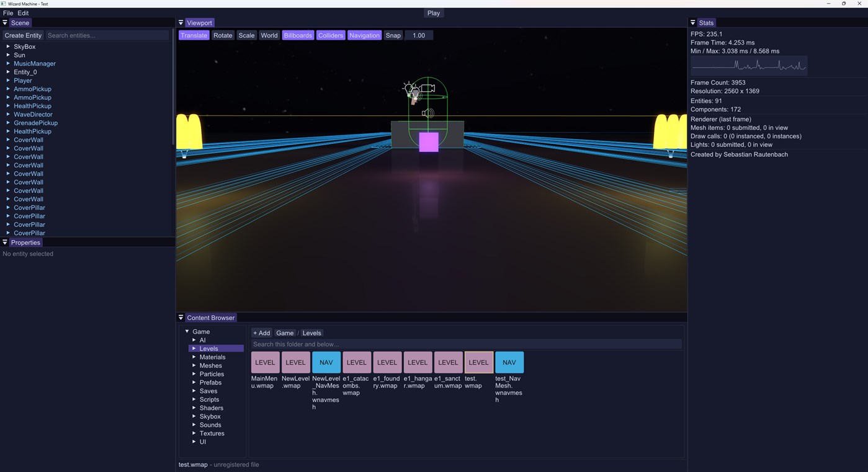The height and width of the screenshot is (472, 868).
Task: Enable the Translate gizmo mode
Action: [x=194, y=35]
